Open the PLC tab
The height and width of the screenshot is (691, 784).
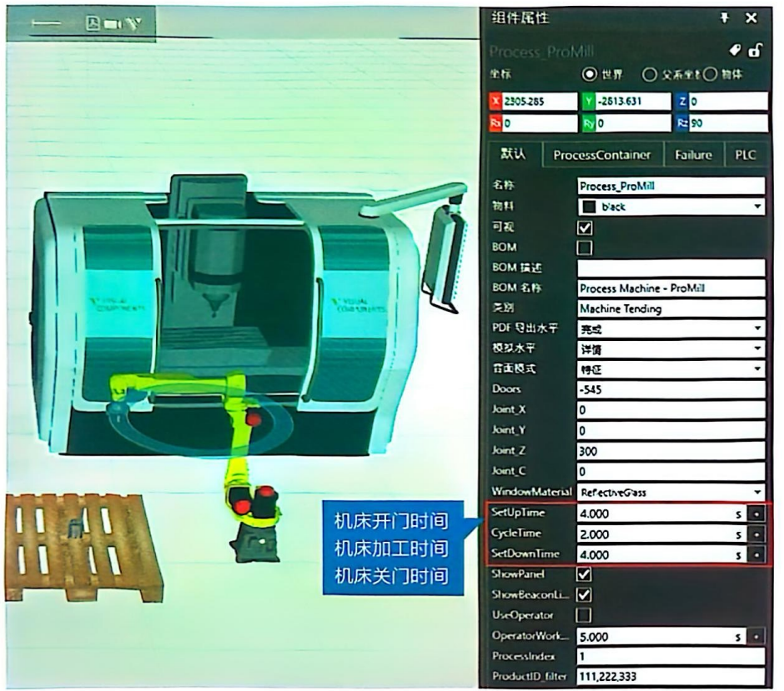pyautogui.click(x=745, y=155)
